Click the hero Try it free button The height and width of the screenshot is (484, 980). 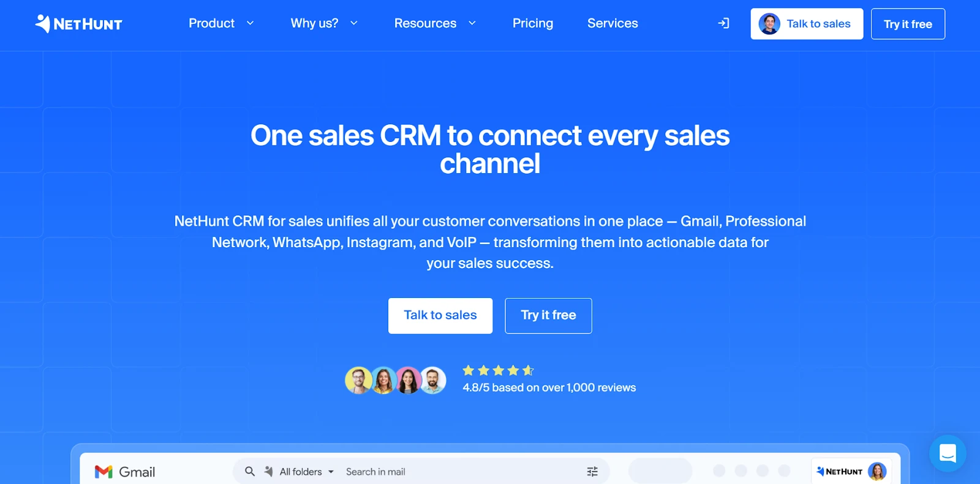548,315
